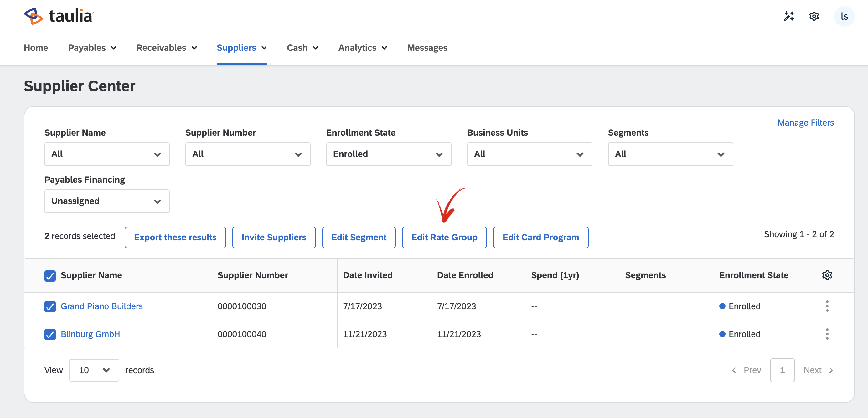The height and width of the screenshot is (418, 868).
Task: Go to the next page arrow
Action: (831, 370)
